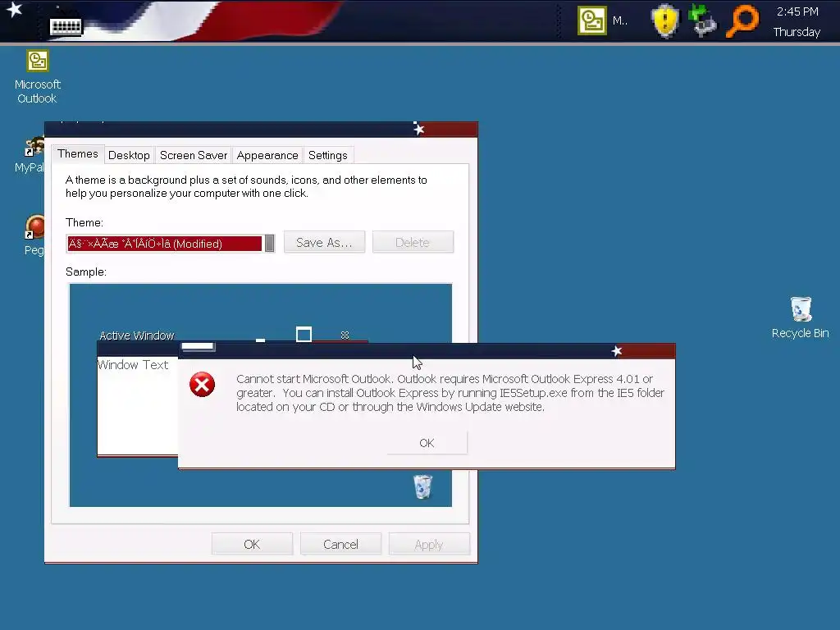840x630 pixels.
Task: Expand the Theme dropdown arrow
Action: (x=269, y=243)
